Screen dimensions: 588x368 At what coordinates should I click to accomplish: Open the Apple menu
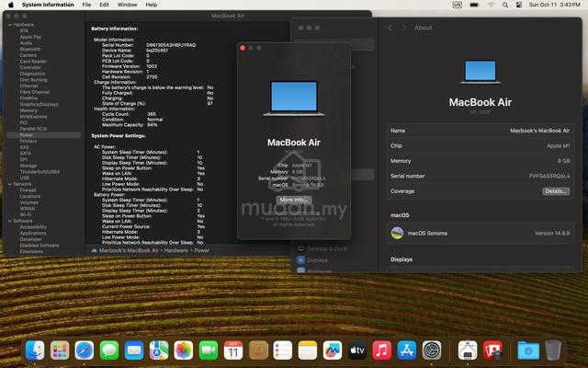coord(11,5)
